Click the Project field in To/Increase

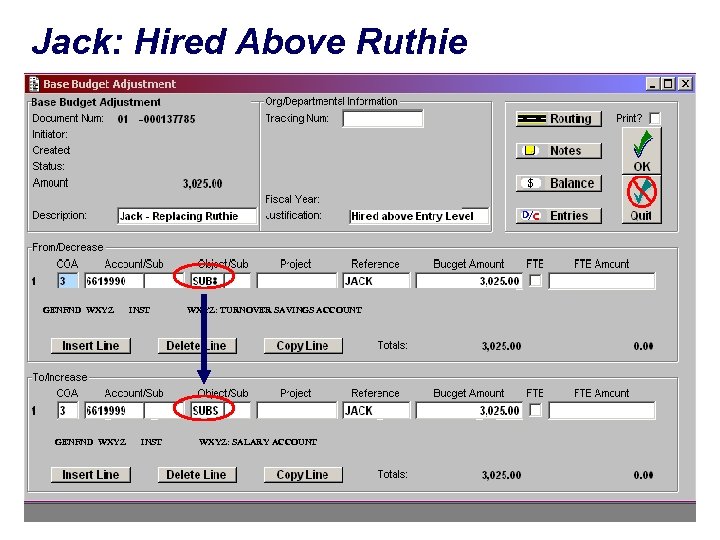(297, 410)
